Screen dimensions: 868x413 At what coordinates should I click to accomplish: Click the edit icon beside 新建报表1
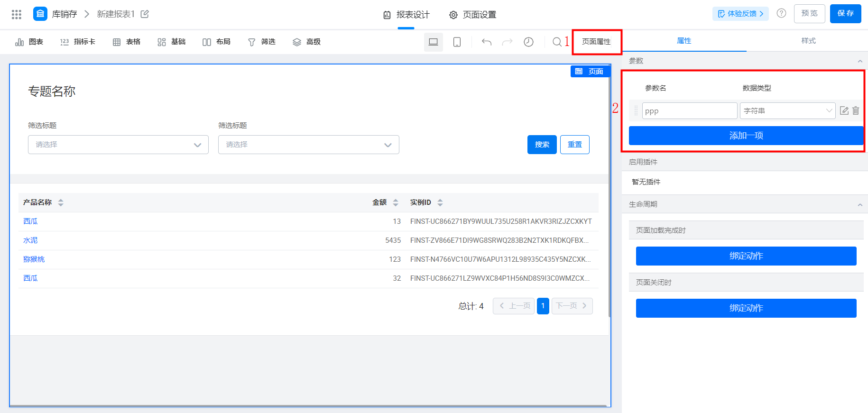point(145,14)
